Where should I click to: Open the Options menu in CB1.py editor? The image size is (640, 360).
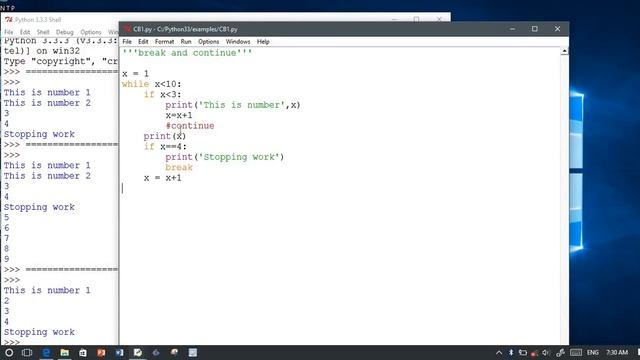point(209,42)
